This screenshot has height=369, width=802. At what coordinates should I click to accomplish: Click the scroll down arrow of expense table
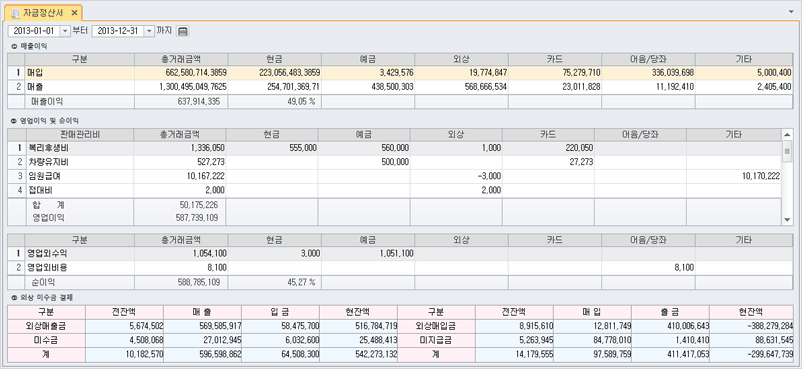click(787, 219)
